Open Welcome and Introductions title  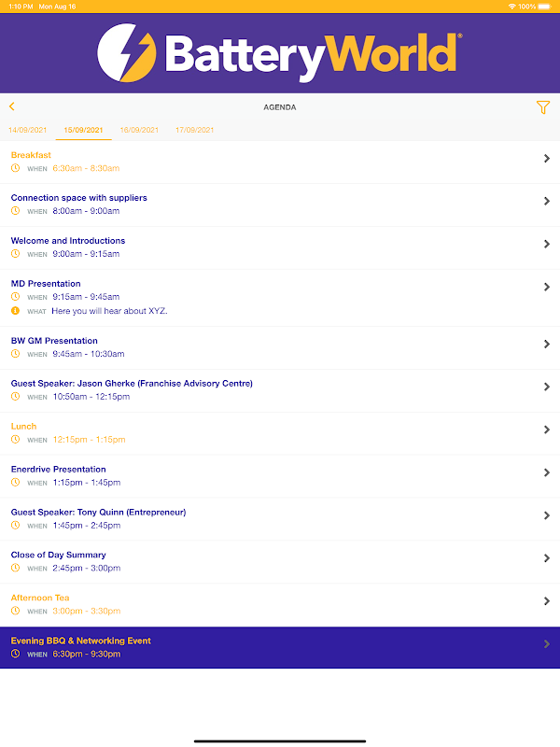point(68,241)
